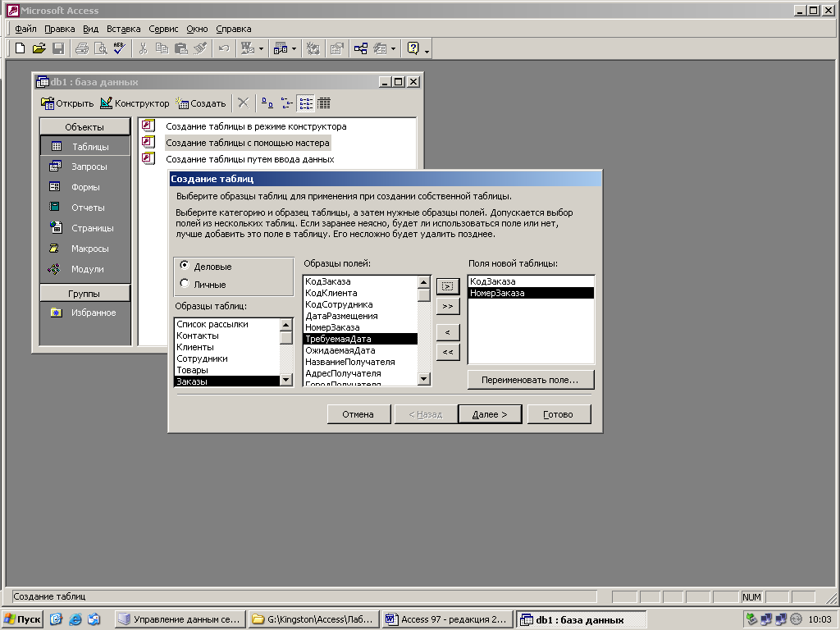Screen dimensions: 840x630
Task: Click the New database toolbar icon
Action: pos(21,48)
